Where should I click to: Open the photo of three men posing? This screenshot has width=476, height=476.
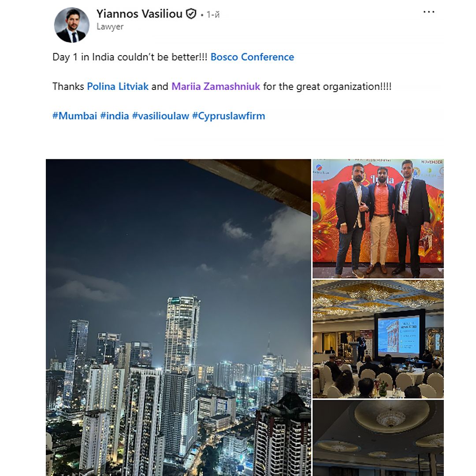pos(378,219)
